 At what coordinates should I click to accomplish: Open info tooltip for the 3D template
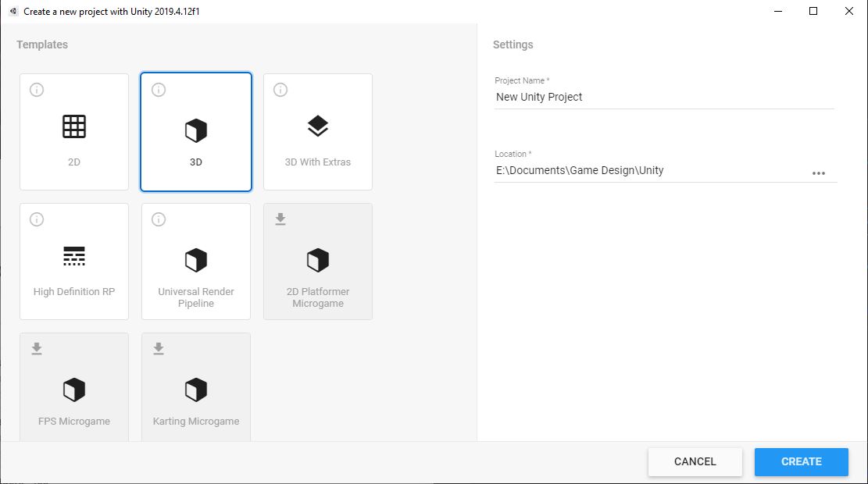[158, 89]
